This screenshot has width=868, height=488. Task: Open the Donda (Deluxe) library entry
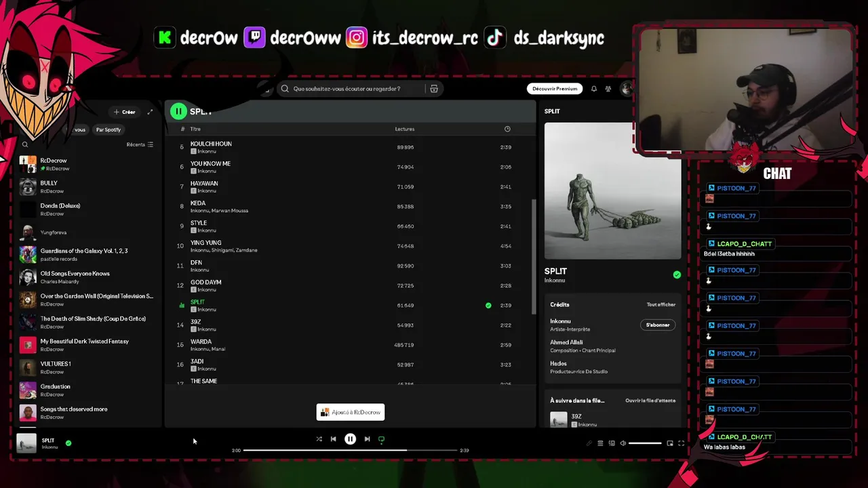[88, 209]
